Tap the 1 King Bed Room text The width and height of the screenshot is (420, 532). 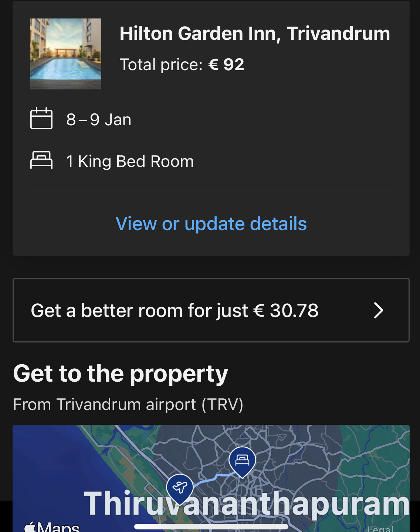coord(130,161)
